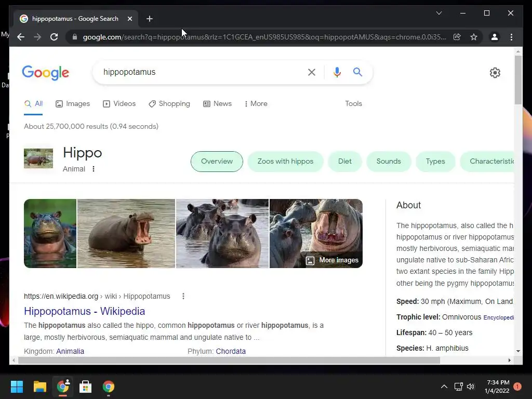Image resolution: width=532 pixels, height=399 pixels.
Task: Click the en.wikipedia.org URL breadcrumb
Action: click(97, 296)
